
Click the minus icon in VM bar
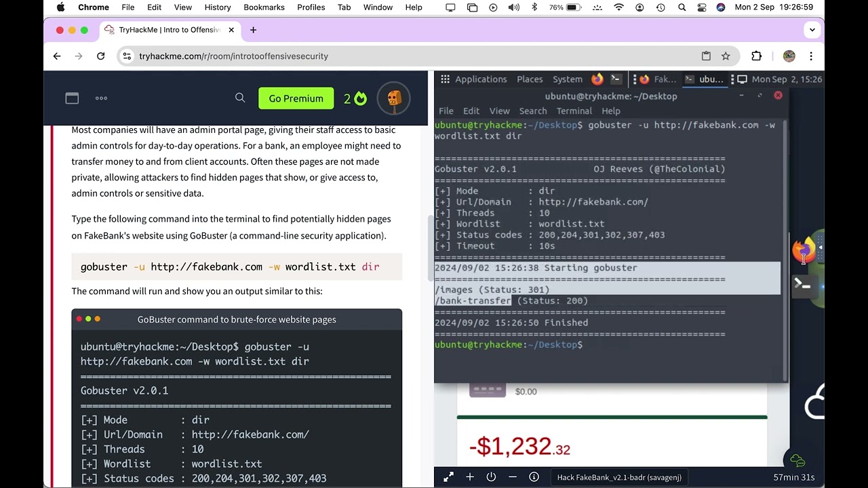click(x=513, y=477)
